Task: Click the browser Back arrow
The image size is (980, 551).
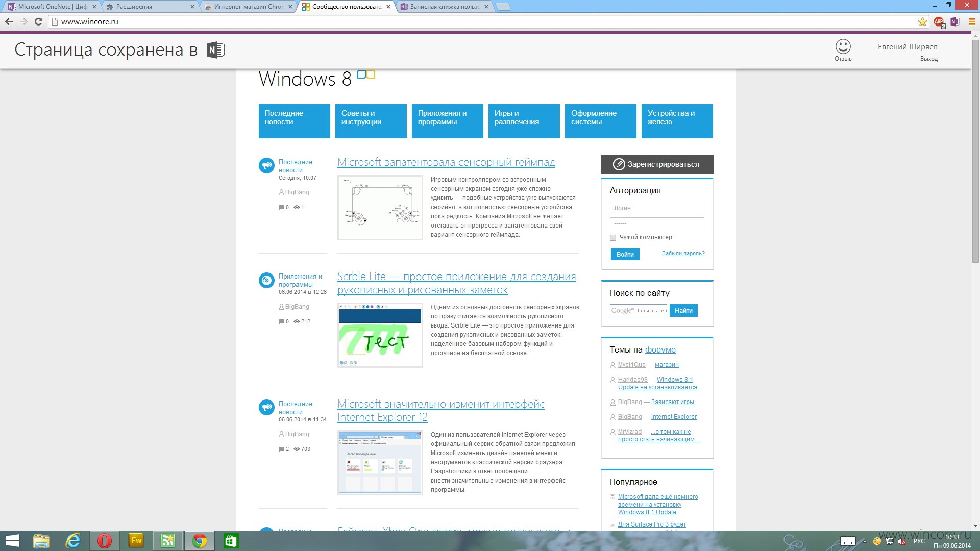Action: 9,21
